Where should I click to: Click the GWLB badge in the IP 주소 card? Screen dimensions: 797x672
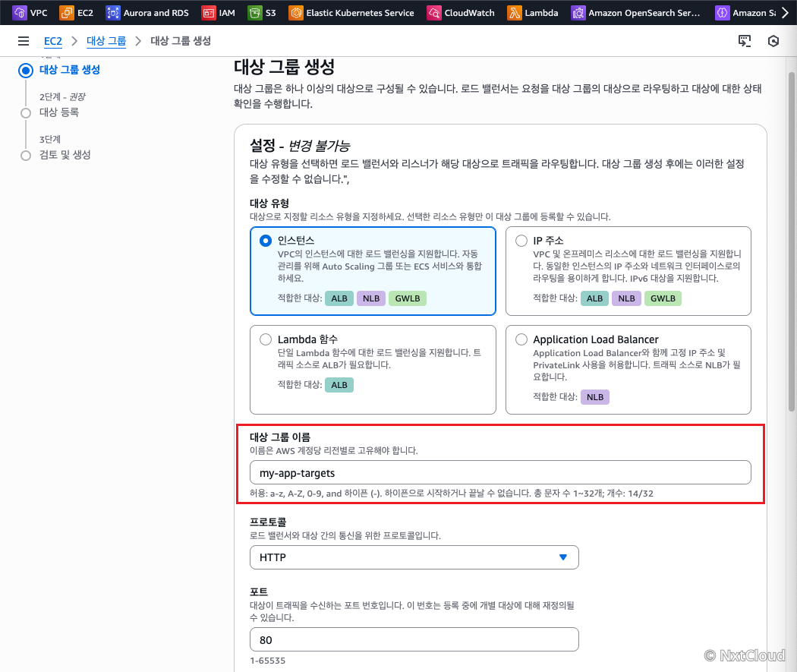pyautogui.click(x=663, y=298)
